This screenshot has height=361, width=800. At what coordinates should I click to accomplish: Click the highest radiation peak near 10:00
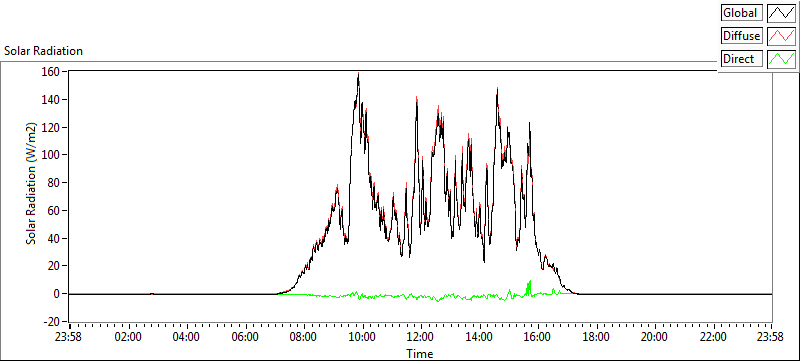pyautogui.click(x=358, y=74)
